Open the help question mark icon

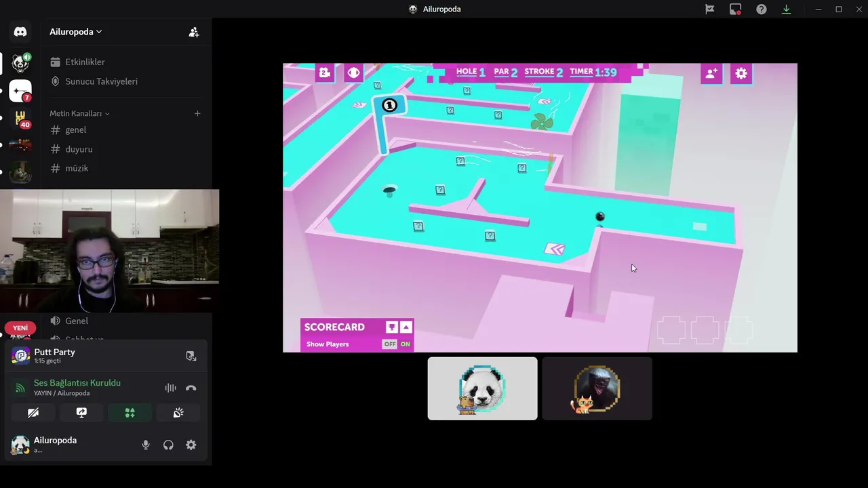[762, 9]
